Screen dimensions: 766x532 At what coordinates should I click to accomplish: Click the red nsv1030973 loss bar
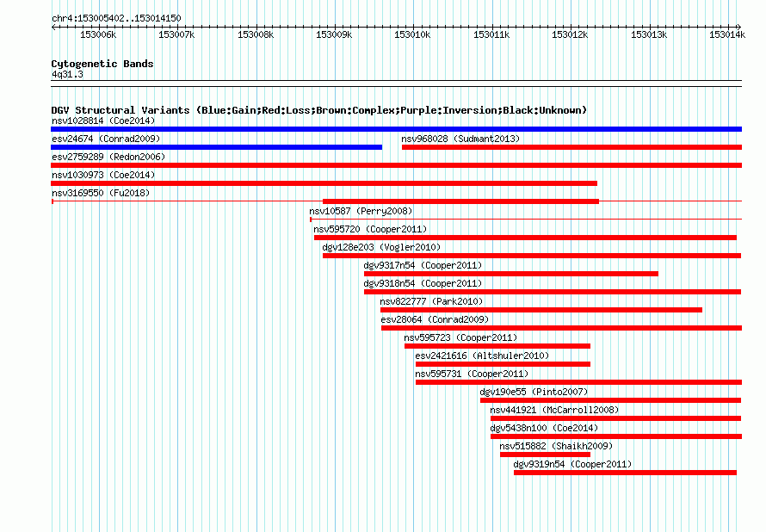tap(324, 183)
